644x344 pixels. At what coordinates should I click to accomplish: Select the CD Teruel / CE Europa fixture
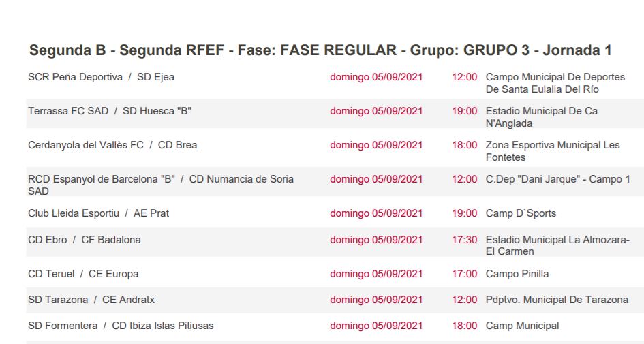coord(83,274)
